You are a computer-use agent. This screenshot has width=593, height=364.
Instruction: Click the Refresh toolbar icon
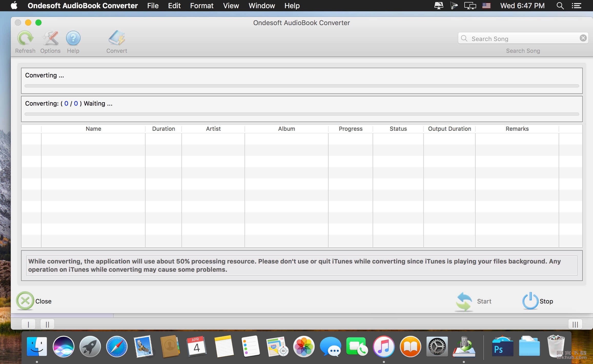(25, 38)
